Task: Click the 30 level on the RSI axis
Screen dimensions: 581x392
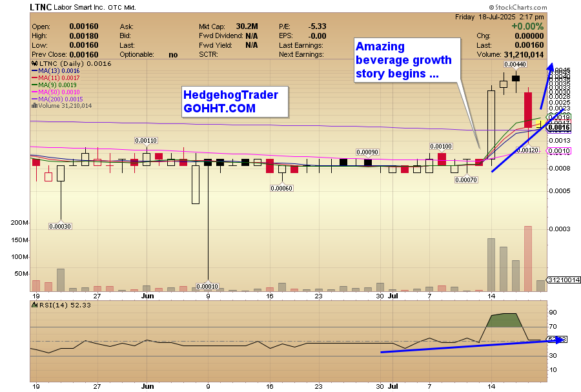Action: click(553, 355)
